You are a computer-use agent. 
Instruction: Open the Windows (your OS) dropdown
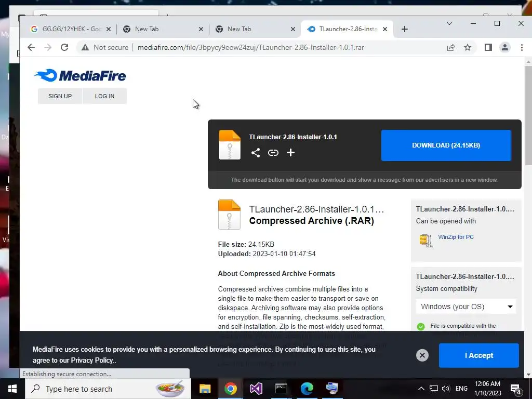pyautogui.click(x=466, y=307)
